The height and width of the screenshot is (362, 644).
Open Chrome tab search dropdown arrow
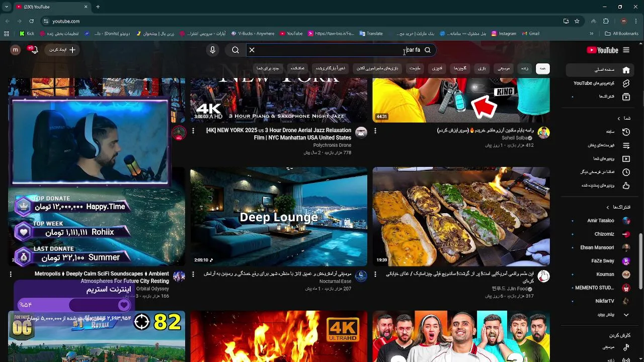[x=6, y=7]
